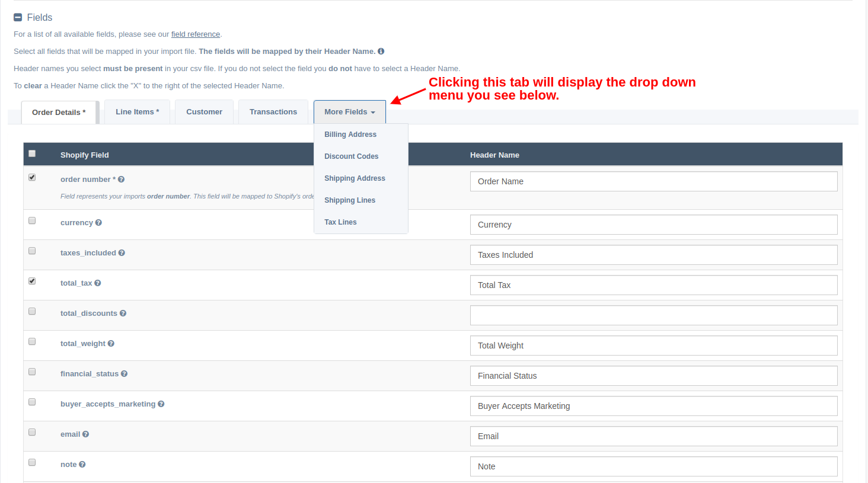Choose Billing Address from More Fields menu

350,135
